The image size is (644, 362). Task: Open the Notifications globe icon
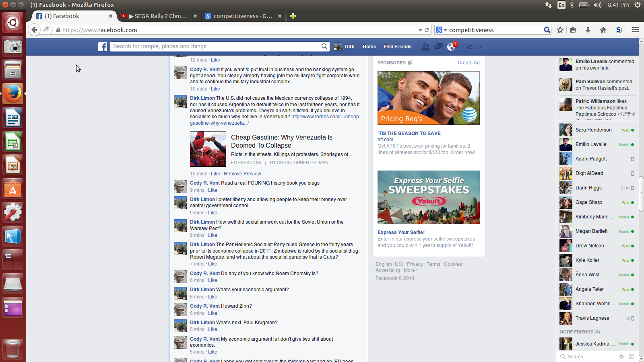(x=451, y=47)
